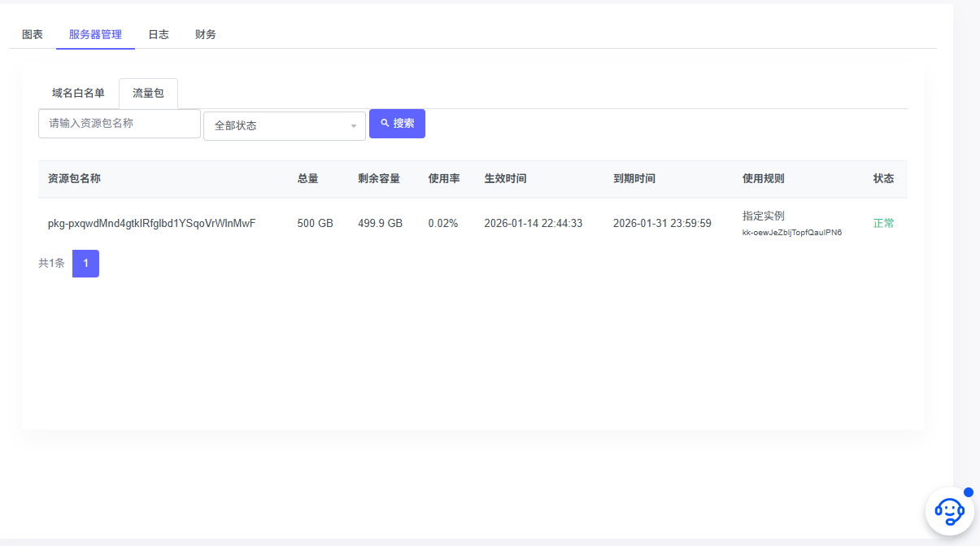980x546 pixels.
Task: Expand the status filter using its chevron arrow
Action: click(x=353, y=126)
